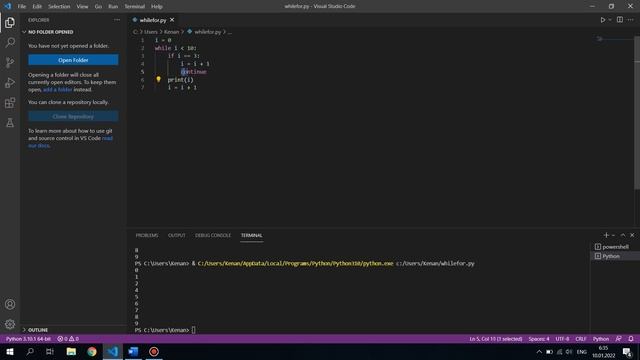Open run options dropdown beside play button

[610, 20]
